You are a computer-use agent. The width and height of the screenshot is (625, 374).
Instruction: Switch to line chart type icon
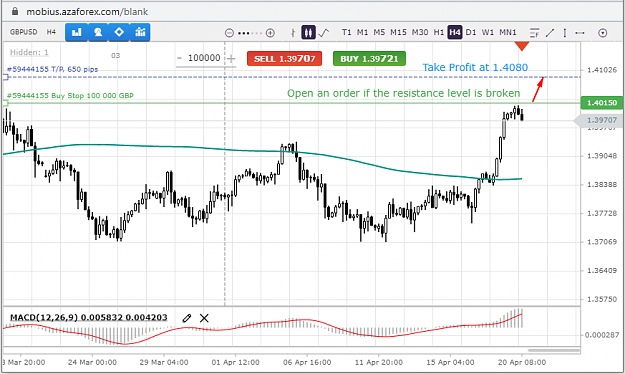[x=324, y=32]
